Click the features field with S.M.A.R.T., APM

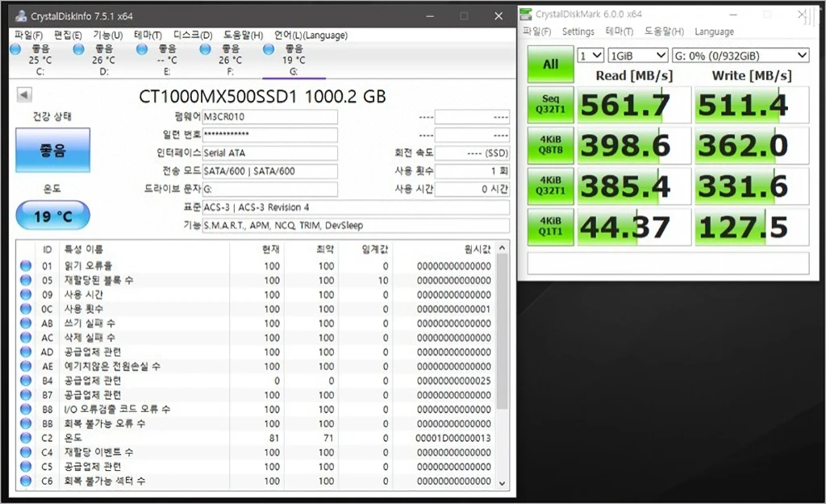click(356, 226)
